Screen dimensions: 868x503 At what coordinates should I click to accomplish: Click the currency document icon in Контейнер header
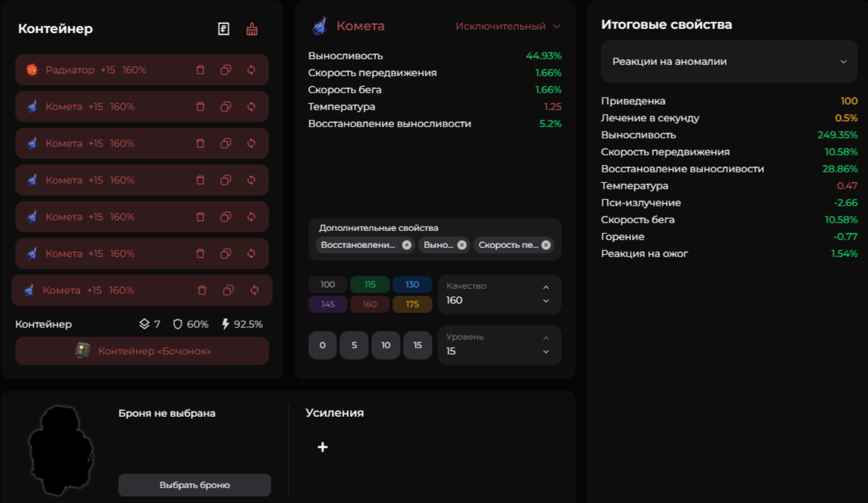[223, 29]
